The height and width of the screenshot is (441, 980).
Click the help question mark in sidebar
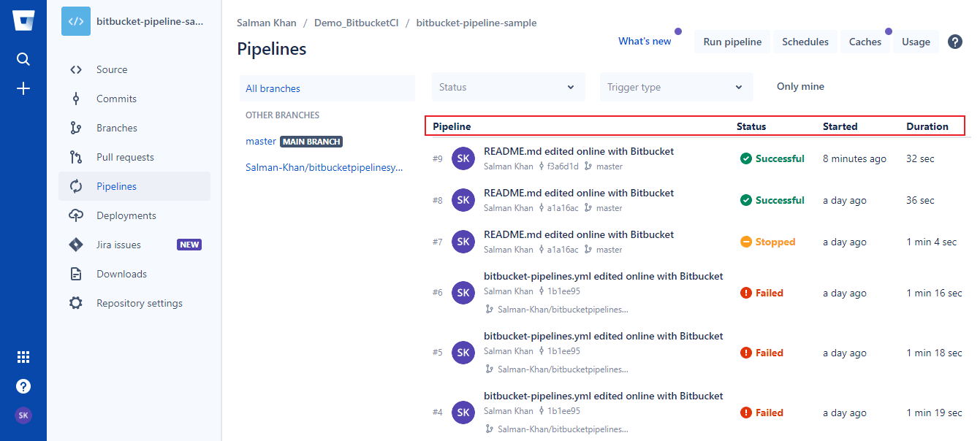(x=23, y=386)
